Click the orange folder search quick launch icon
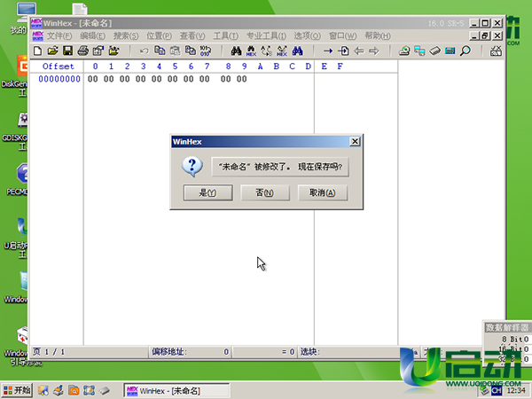Image resolution: width=532 pixels, height=399 pixels. 74,390
